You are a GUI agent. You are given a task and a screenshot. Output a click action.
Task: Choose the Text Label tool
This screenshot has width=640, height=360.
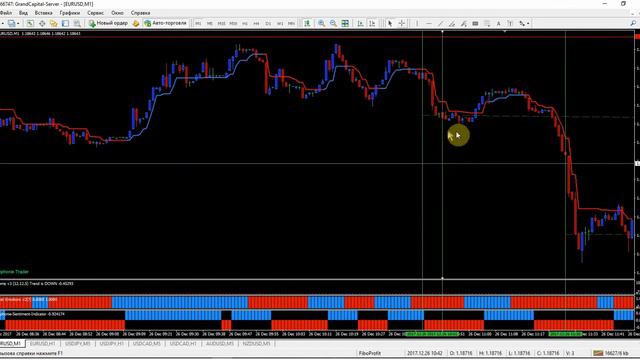coord(510,24)
